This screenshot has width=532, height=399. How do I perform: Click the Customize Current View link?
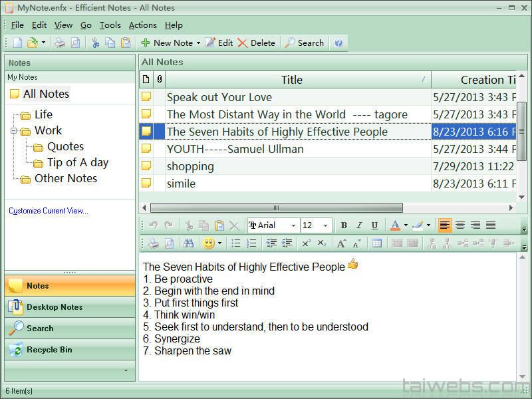tap(49, 211)
